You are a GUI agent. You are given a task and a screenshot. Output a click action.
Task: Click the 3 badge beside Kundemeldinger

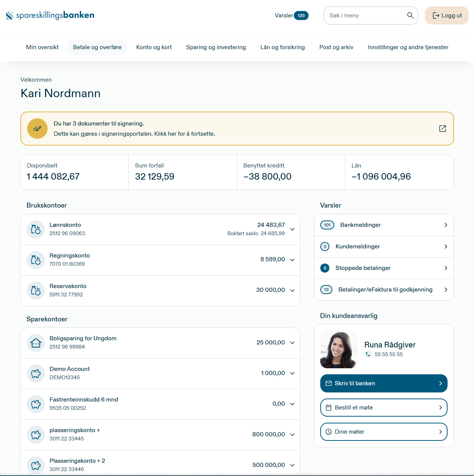coord(325,247)
